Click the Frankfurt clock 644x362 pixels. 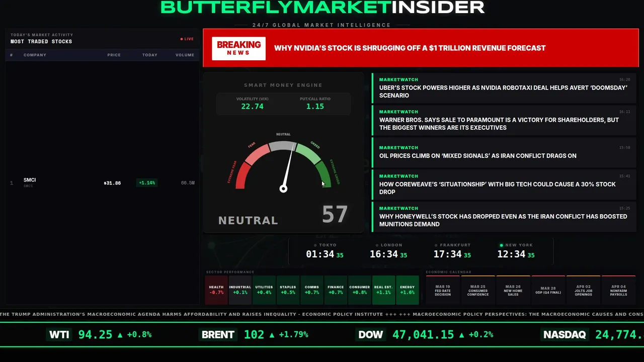(x=452, y=251)
